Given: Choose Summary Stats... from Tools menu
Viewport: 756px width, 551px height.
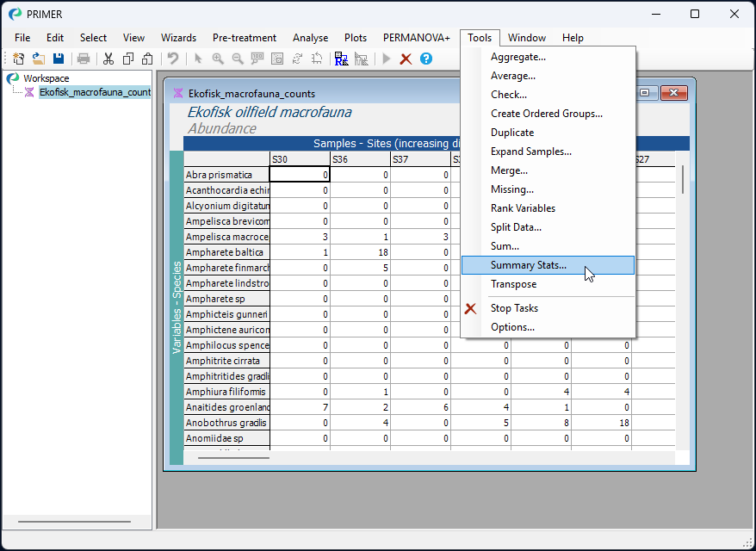Looking at the screenshot, I should (528, 265).
